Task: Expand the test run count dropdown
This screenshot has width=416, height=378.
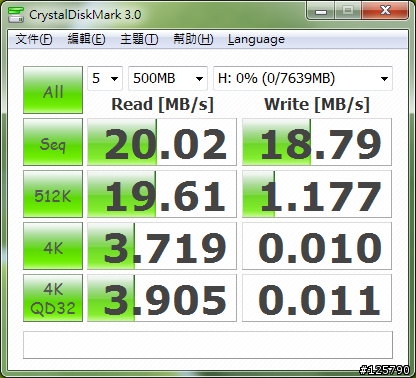Action: 105,78
